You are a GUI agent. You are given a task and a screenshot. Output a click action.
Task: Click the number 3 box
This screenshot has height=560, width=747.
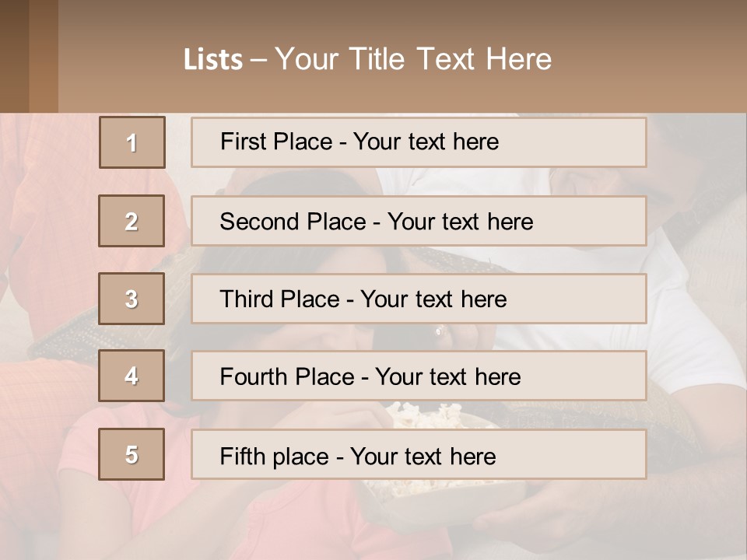132,299
